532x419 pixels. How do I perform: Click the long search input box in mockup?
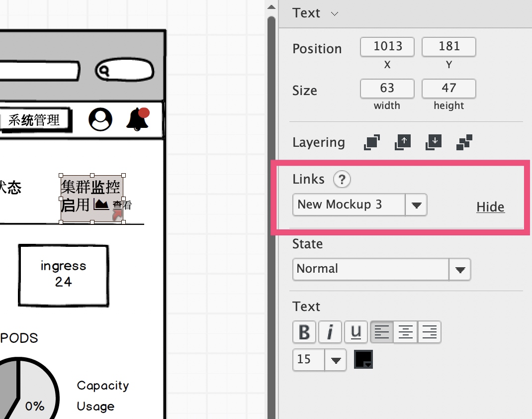coord(39,71)
